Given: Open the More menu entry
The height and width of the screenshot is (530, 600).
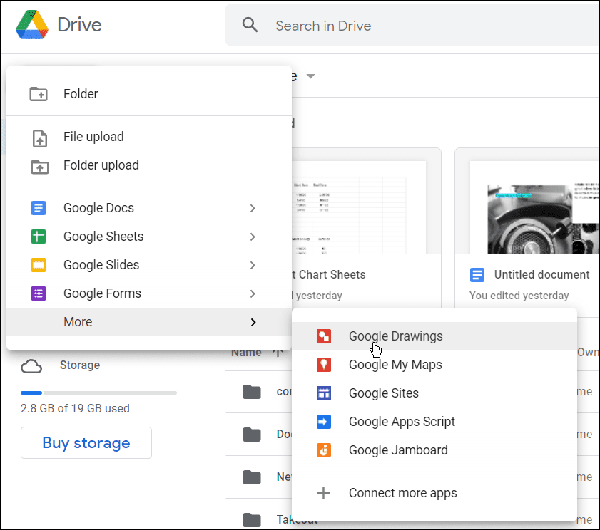Looking at the screenshot, I should point(149,322).
